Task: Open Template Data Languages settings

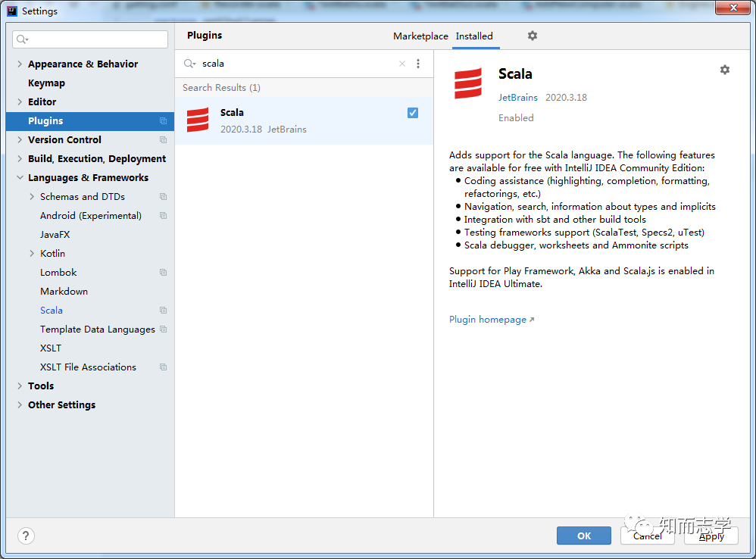Action: 98,329
